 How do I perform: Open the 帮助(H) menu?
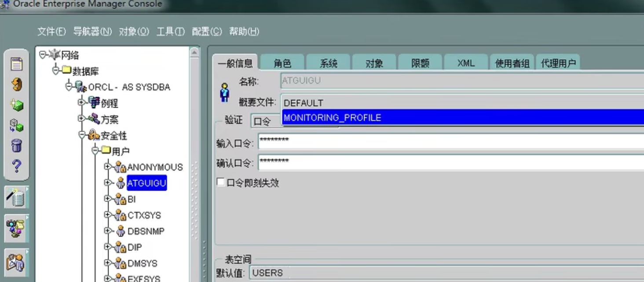244,32
